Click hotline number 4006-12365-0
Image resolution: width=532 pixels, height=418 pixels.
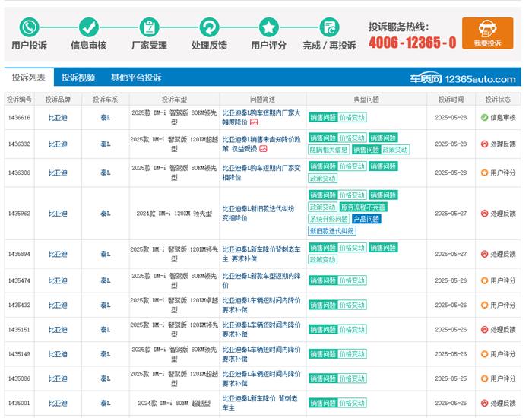point(413,43)
